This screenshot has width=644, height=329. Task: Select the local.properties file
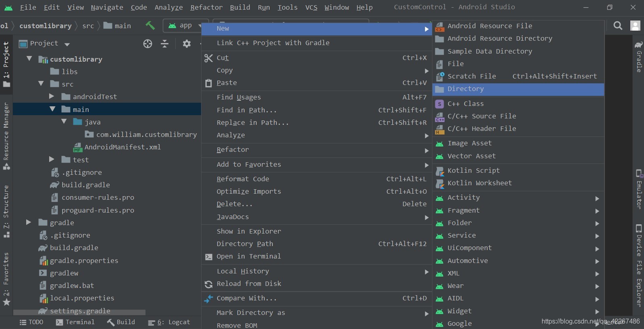point(77,298)
